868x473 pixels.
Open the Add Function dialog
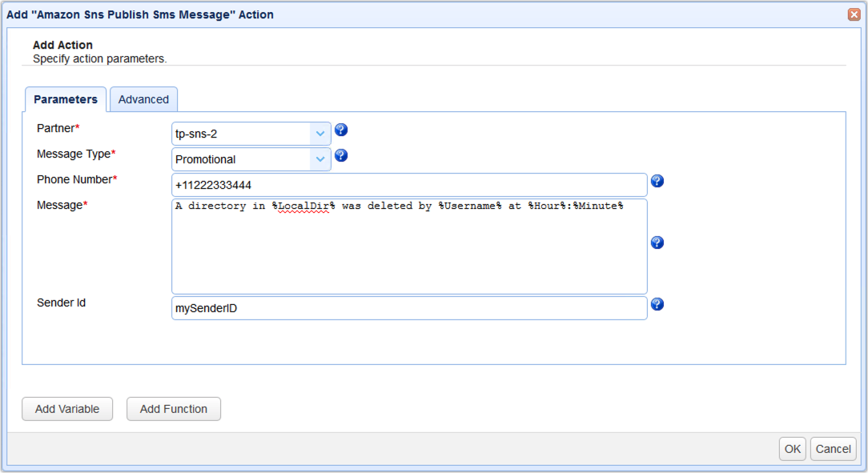(x=173, y=409)
